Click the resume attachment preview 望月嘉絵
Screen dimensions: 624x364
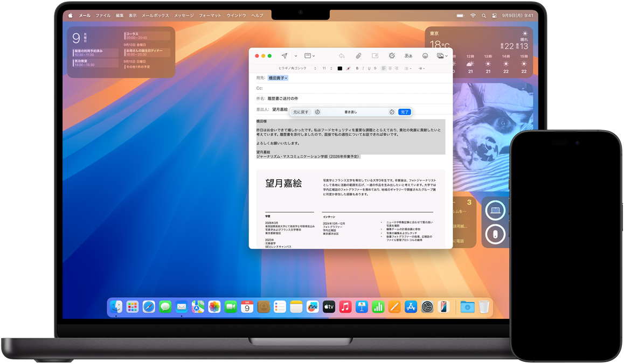click(x=351, y=209)
